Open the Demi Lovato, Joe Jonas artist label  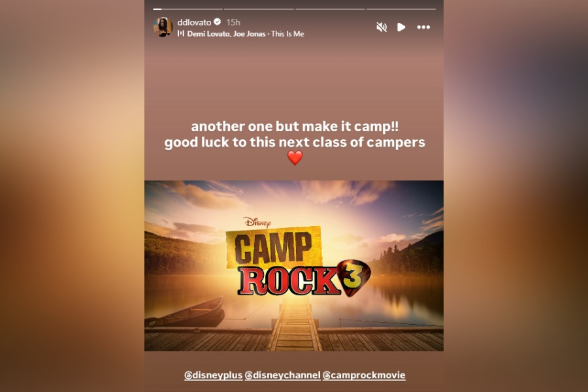click(226, 34)
